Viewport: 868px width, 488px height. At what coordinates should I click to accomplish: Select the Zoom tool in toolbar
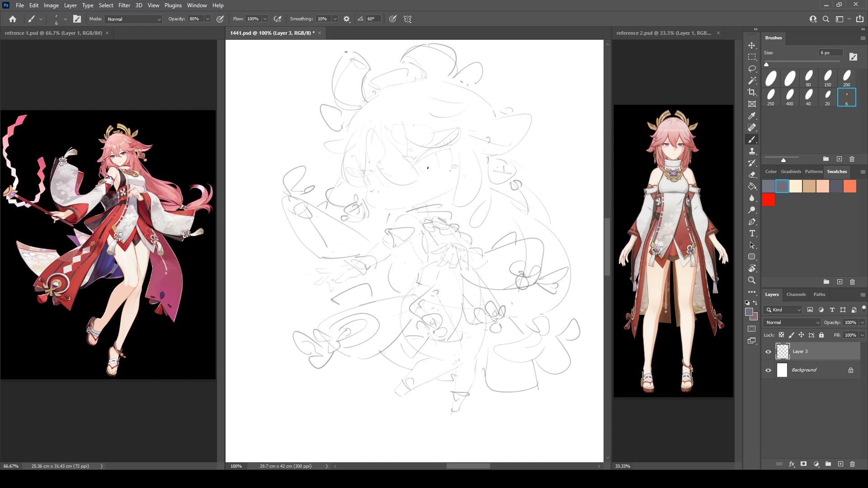click(x=752, y=280)
